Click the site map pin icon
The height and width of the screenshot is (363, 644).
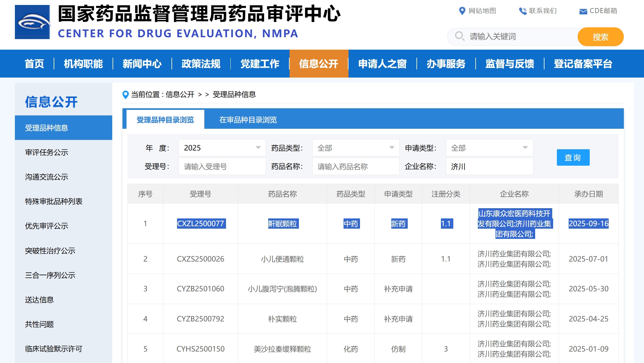462,11
